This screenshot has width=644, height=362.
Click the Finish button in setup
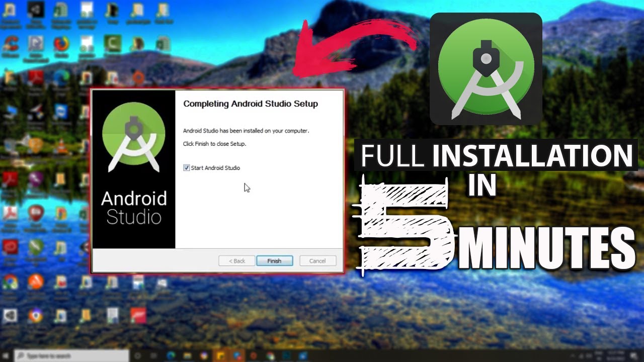(274, 261)
